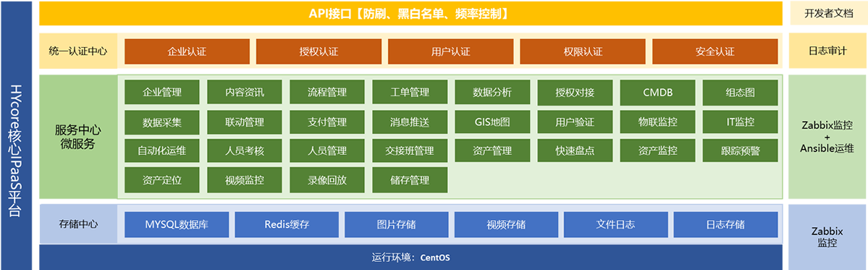Screen dimensions: 868x270
Task: Select the 录像回放 tile
Action: tap(327, 180)
